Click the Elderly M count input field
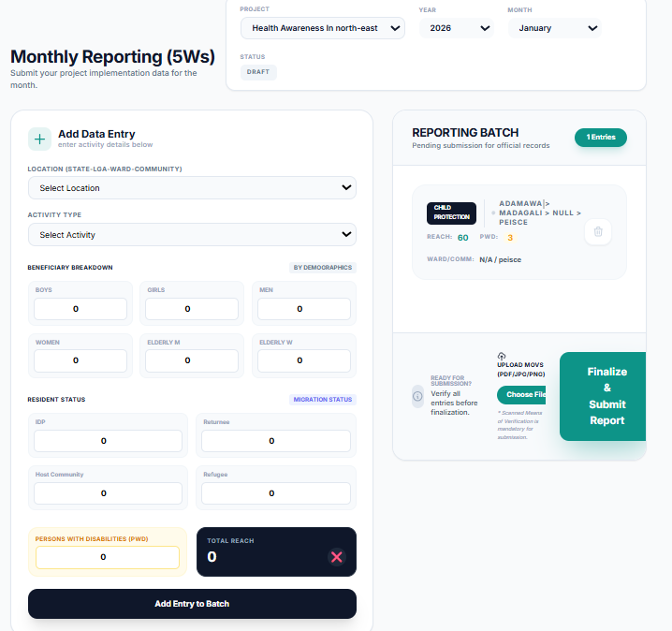The width and height of the screenshot is (672, 631). 192,360
